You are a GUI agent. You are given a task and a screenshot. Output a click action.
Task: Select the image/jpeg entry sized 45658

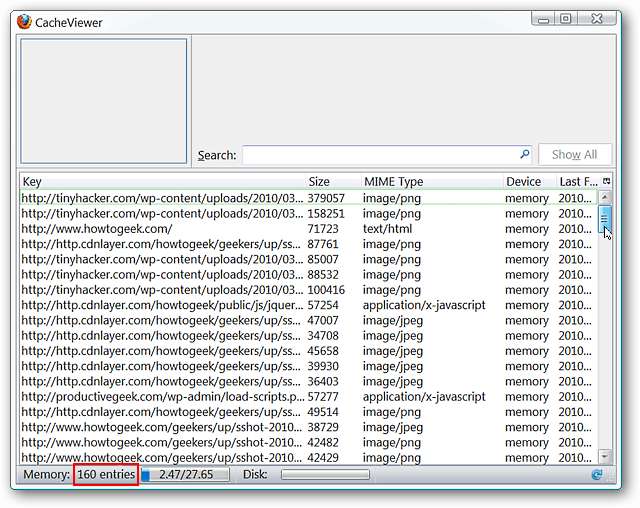[x=309, y=351]
